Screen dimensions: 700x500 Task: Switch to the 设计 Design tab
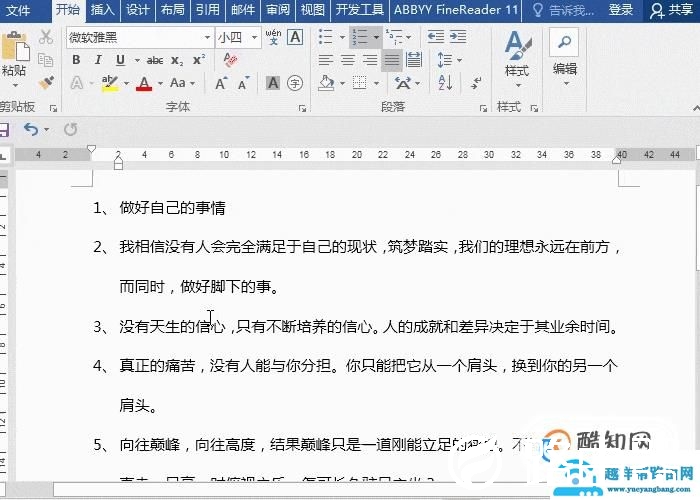[137, 10]
